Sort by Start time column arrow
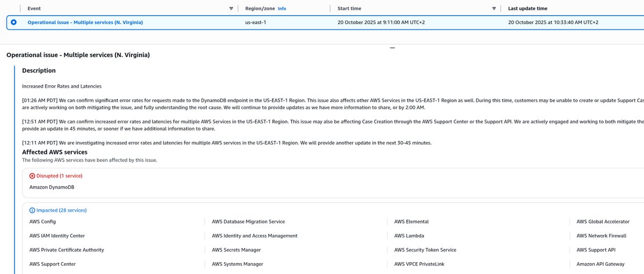 pos(494,9)
